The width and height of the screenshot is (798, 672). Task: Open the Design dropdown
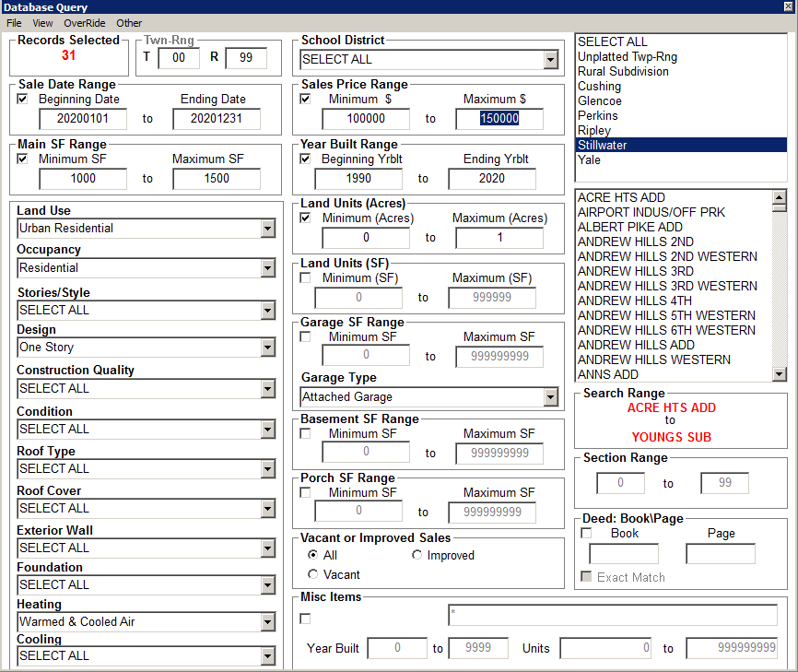click(267, 348)
